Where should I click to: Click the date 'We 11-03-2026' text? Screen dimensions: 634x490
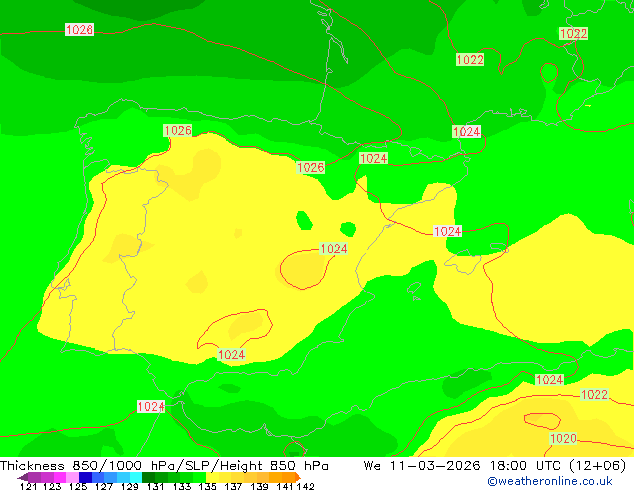coord(422,466)
